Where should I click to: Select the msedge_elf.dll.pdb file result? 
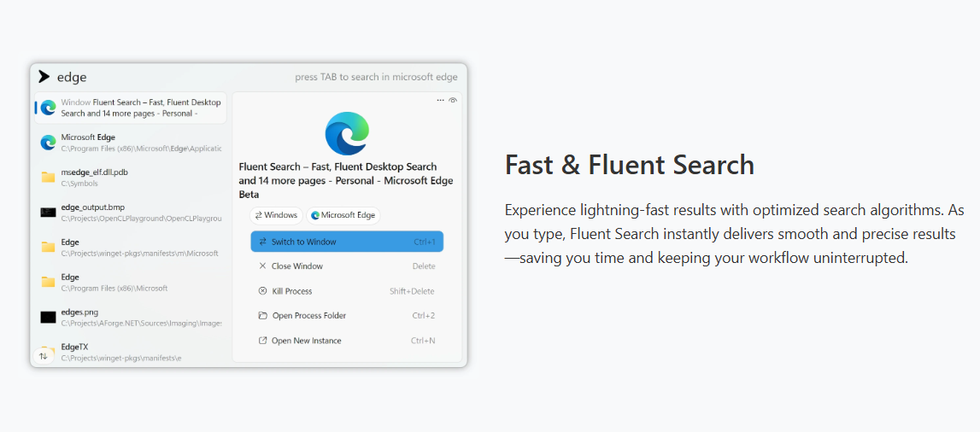click(x=130, y=178)
